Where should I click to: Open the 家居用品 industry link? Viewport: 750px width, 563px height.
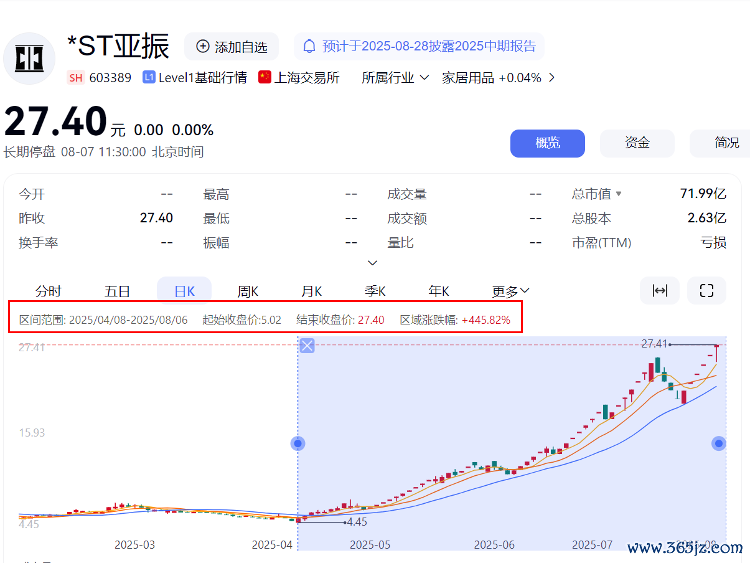[x=498, y=77]
